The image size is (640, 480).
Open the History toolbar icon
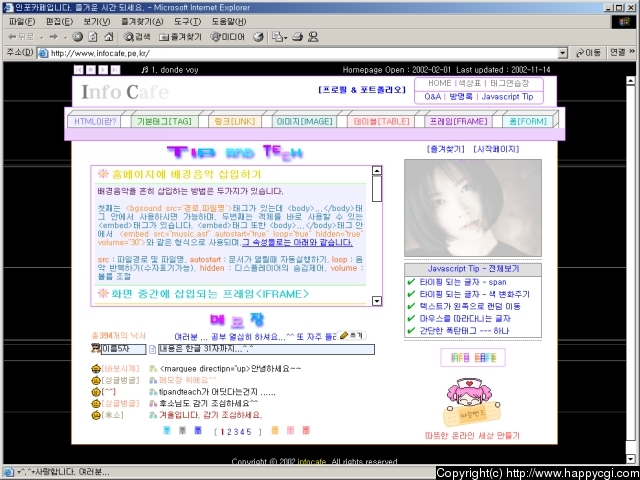pos(258,37)
